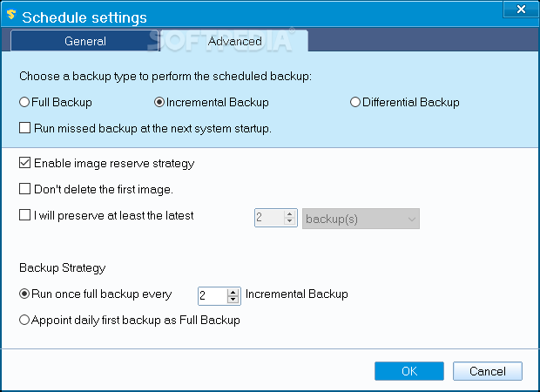Increment the full backup interval value
Viewport: 540px width, 392px height.
[233, 291]
